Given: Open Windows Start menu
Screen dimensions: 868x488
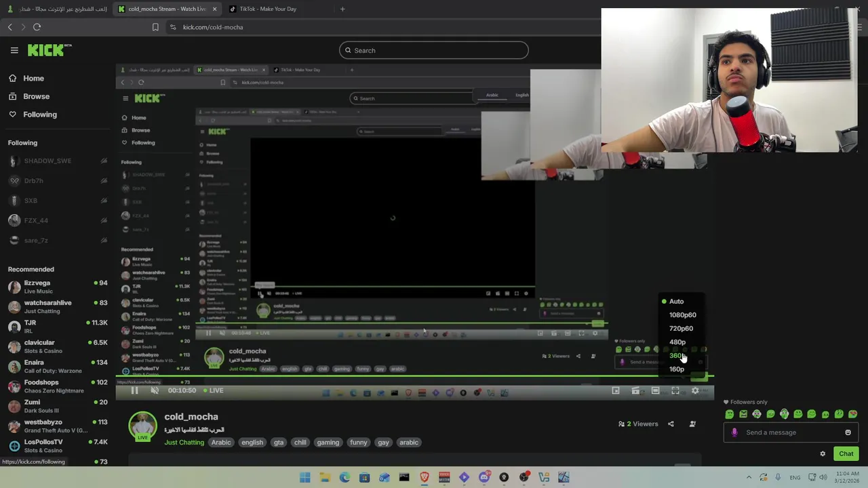Looking at the screenshot, I should pyautogui.click(x=305, y=478).
